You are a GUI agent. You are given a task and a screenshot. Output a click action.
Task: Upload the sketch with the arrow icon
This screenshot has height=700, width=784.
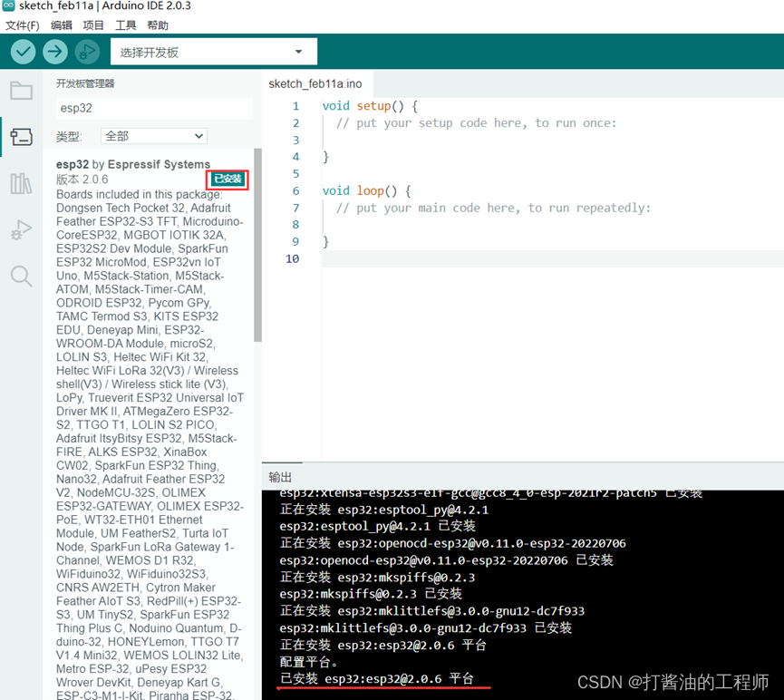(x=55, y=52)
